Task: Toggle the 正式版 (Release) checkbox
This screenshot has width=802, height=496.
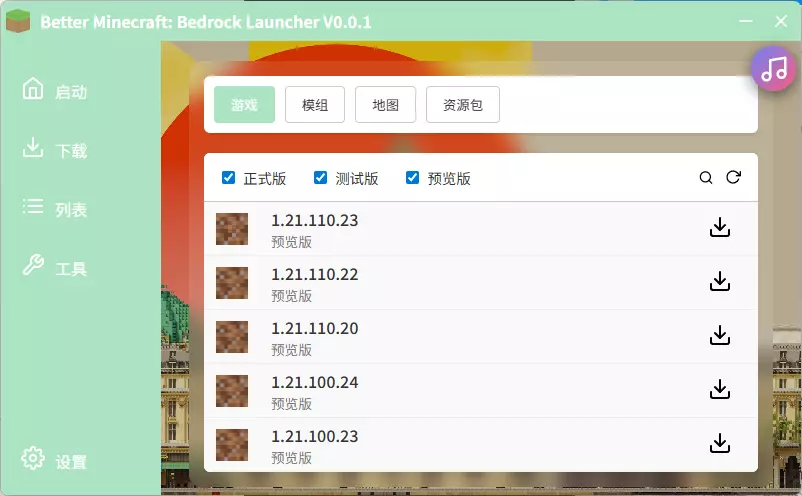Action: point(229,177)
